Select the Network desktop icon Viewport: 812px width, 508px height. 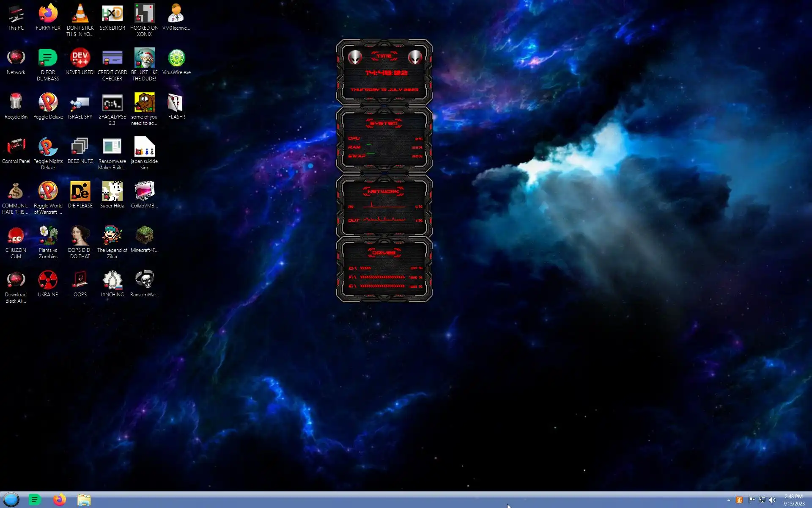click(16, 58)
